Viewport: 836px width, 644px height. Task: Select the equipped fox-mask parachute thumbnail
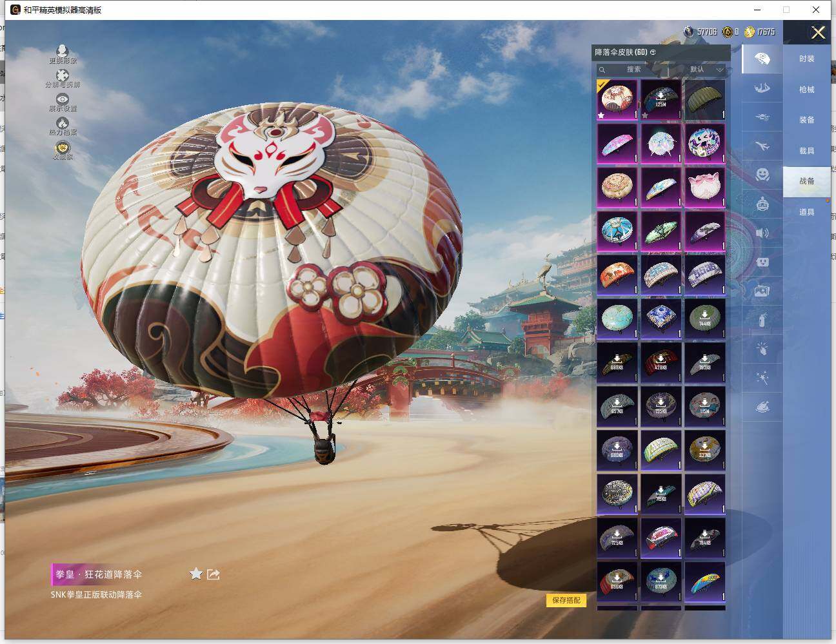pyautogui.click(x=617, y=100)
